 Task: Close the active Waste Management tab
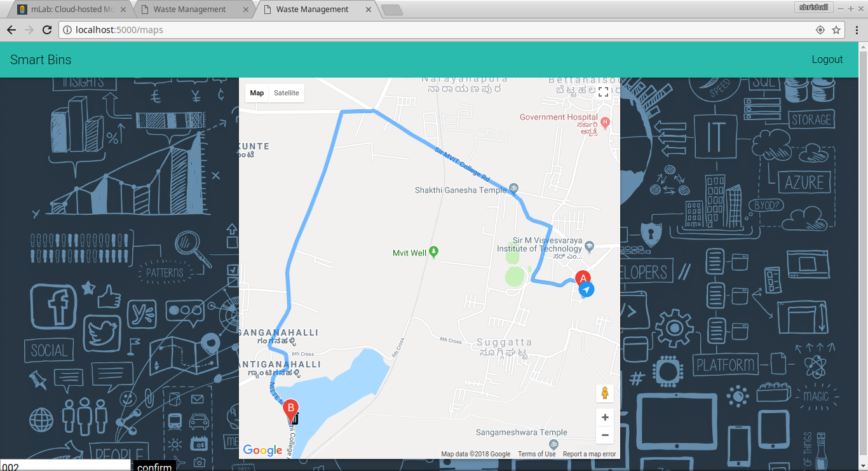368,10
